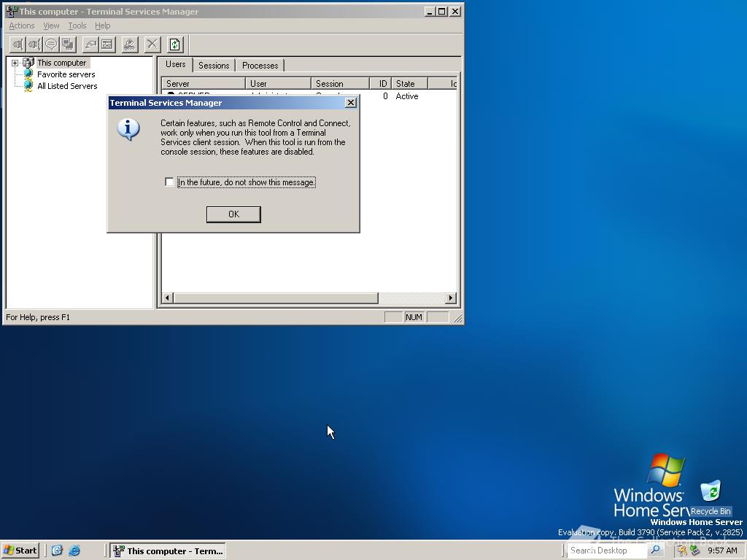Switch to the Users tab
This screenshot has width=747, height=560.
[x=175, y=64]
